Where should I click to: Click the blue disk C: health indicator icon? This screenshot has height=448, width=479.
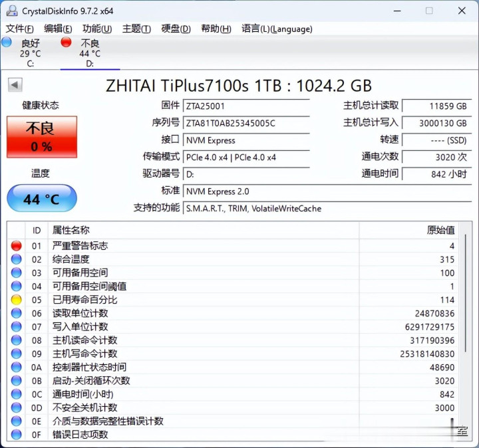[7, 43]
